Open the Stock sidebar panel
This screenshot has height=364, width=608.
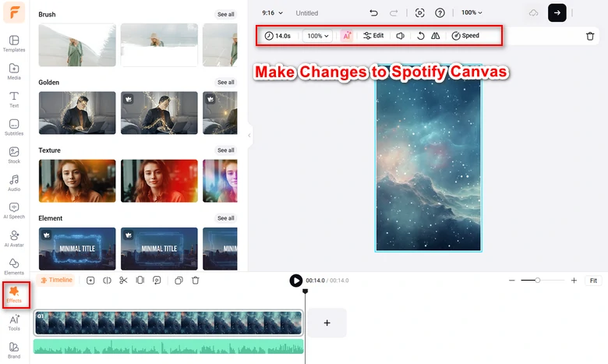point(14,155)
